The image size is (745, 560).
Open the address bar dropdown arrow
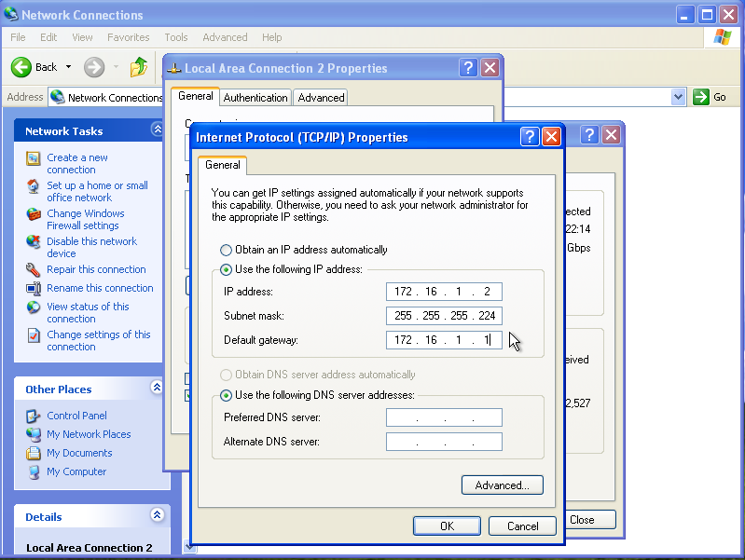(679, 97)
